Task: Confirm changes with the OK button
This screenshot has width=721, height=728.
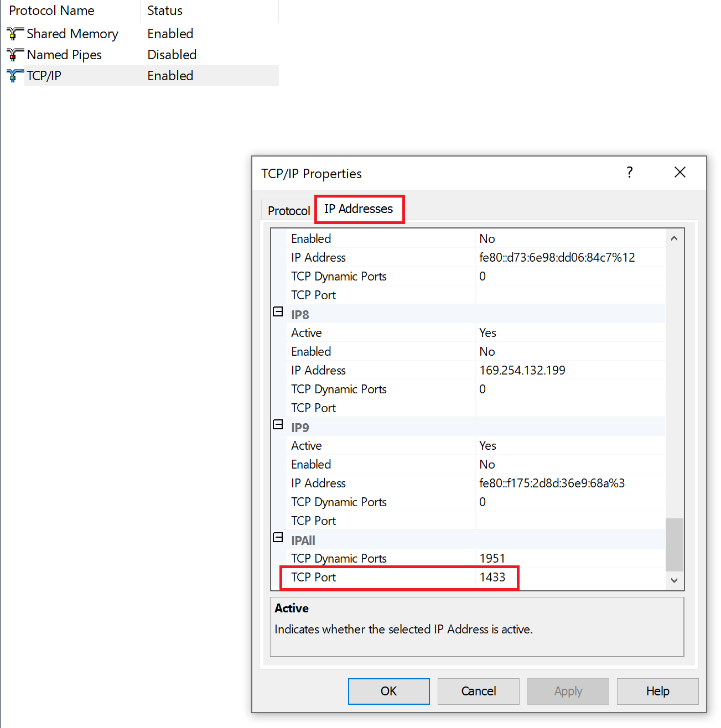Action: pos(389,691)
